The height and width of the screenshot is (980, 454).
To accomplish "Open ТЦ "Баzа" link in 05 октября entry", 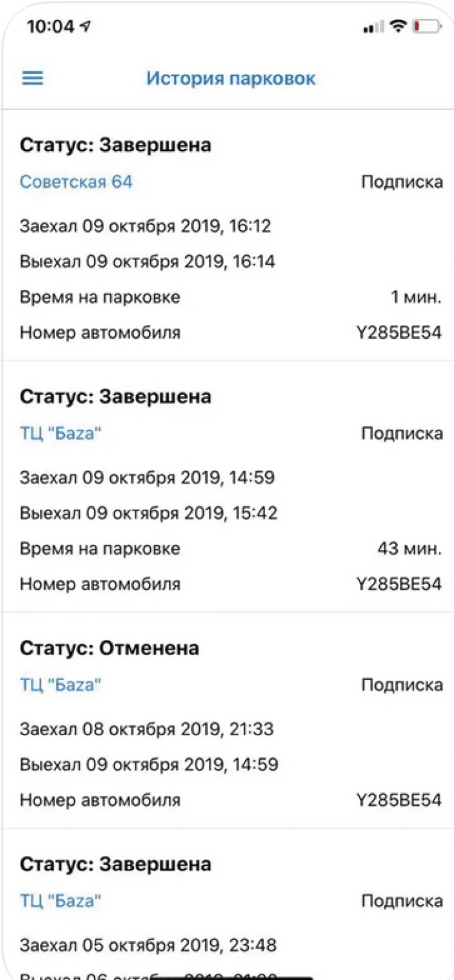I will (x=61, y=901).
